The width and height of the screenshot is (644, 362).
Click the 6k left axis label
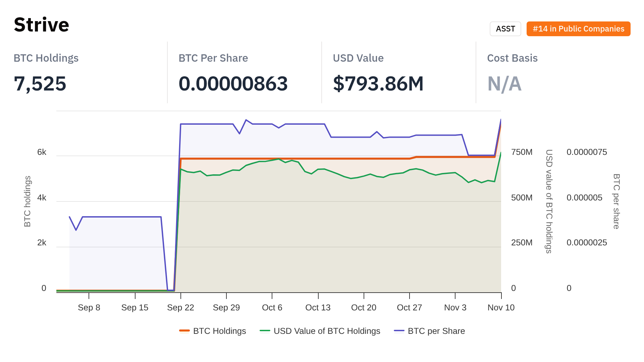click(42, 152)
